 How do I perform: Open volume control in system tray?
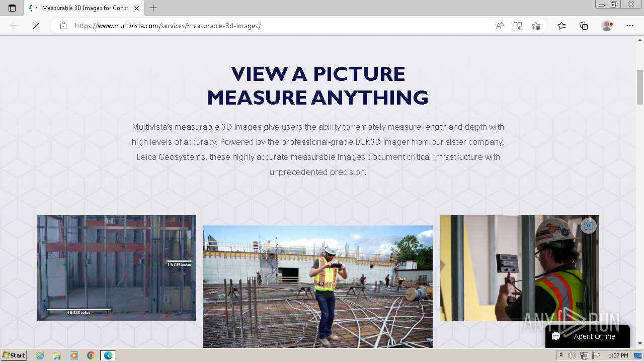point(572,355)
